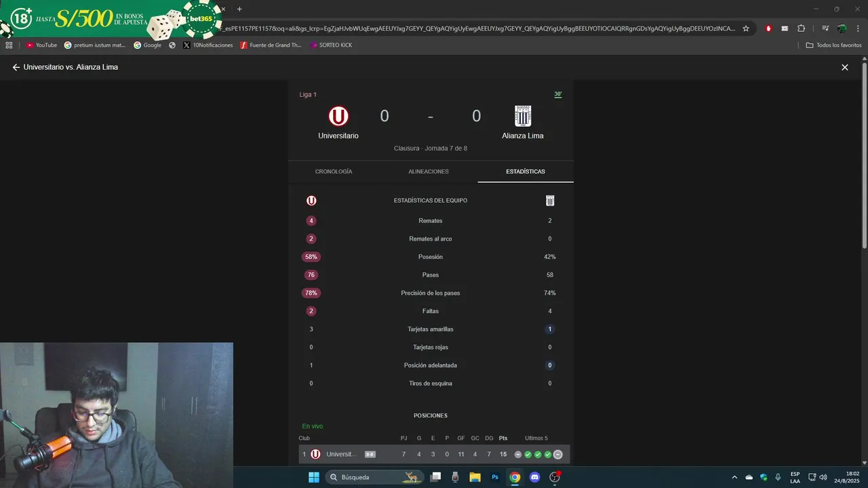Open the Chrome profile avatar
This screenshot has height=488, width=868.
(x=842, y=28)
